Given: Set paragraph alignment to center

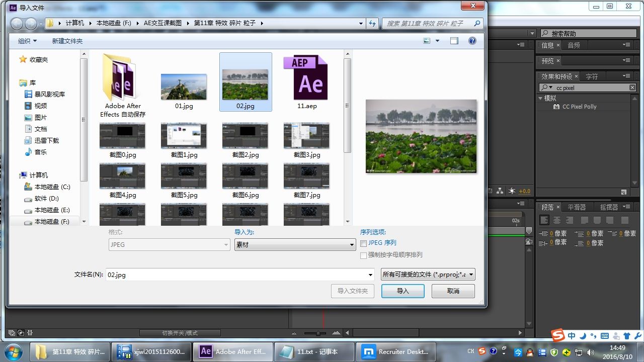Looking at the screenshot, I should (556, 220).
